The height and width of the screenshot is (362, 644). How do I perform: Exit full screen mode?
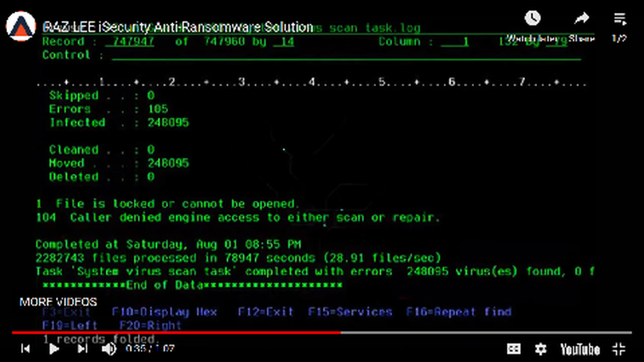pos(618,349)
